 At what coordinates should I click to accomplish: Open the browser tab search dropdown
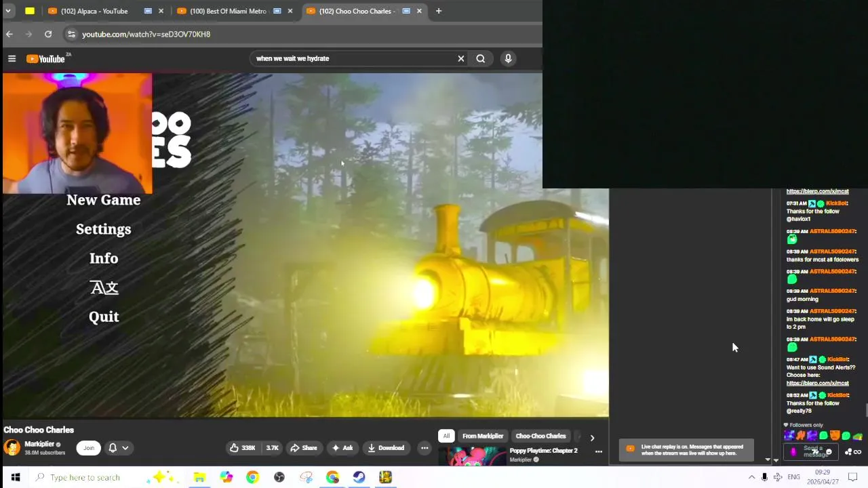click(x=8, y=11)
